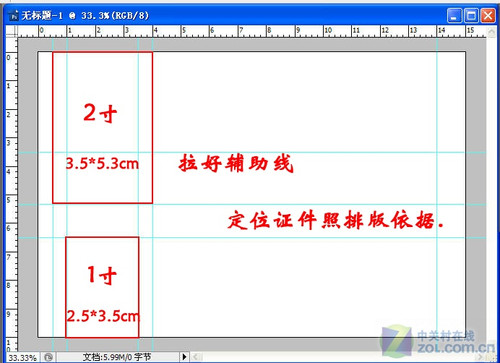The width and height of the screenshot is (500, 363).
Task: Click the Photoshop document icon in title bar
Action: tap(14, 16)
